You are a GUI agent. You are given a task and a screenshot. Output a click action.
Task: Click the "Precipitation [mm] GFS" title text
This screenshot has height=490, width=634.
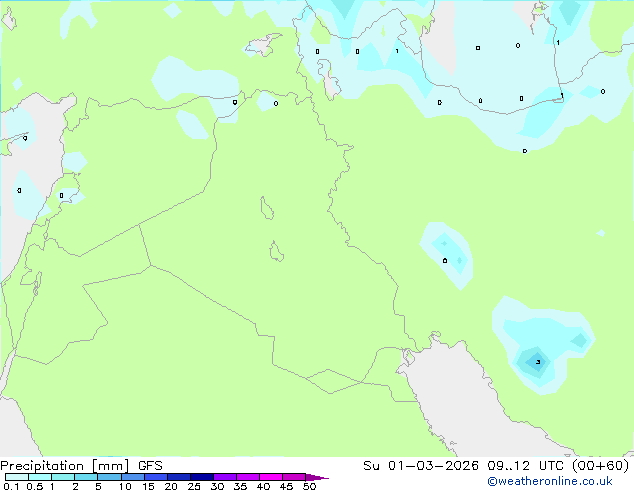click(81, 466)
